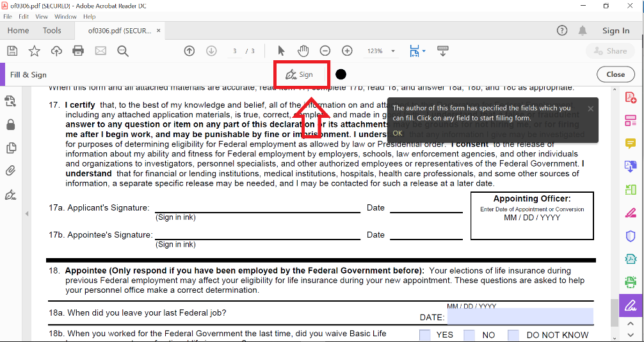Image resolution: width=644 pixels, height=342 pixels.
Task: Click the read mode toolbar icon
Action: pos(443,51)
